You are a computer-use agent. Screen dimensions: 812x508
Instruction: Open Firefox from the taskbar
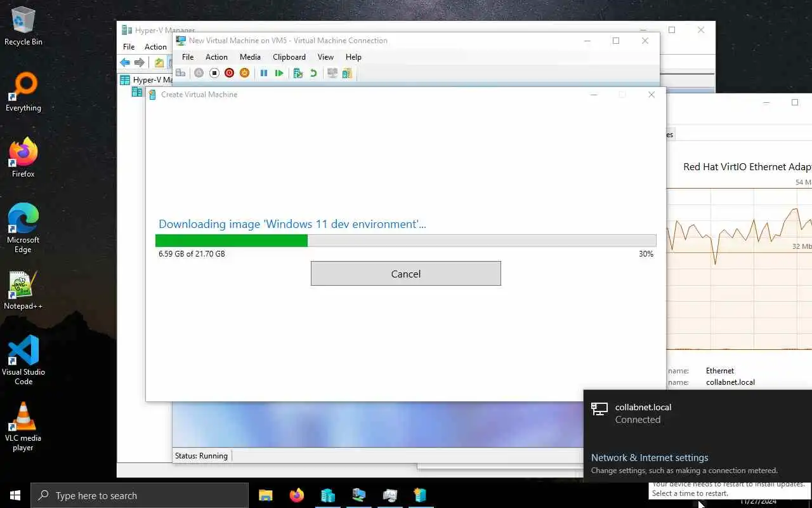coord(296,495)
